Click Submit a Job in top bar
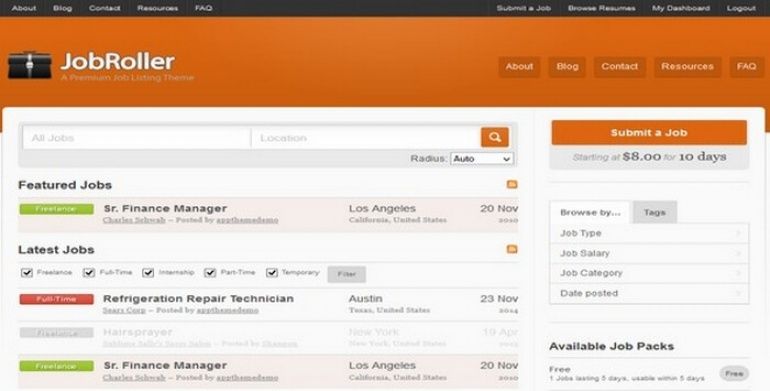Viewport: 770px width, 391px height. tap(523, 8)
